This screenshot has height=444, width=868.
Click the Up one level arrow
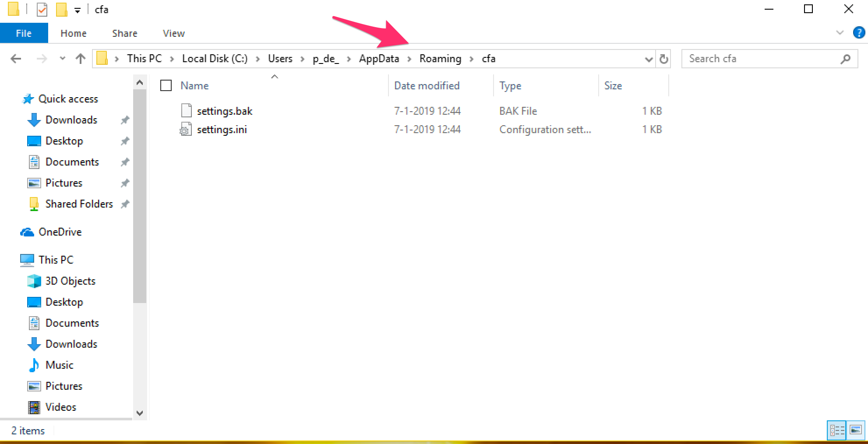(80, 59)
